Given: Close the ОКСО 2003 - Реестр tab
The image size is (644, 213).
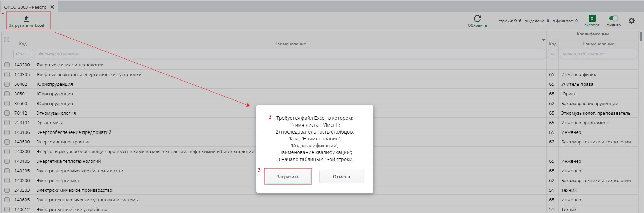Looking at the screenshot, I should (x=52, y=7).
